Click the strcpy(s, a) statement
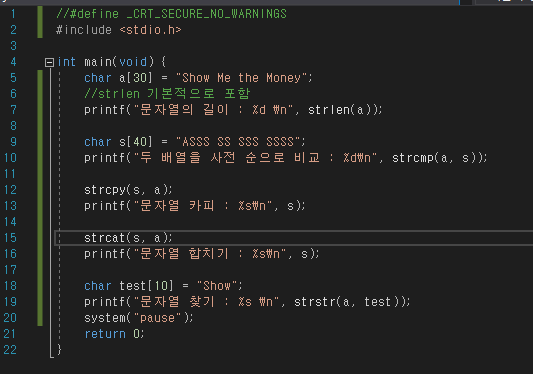 point(128,190)
